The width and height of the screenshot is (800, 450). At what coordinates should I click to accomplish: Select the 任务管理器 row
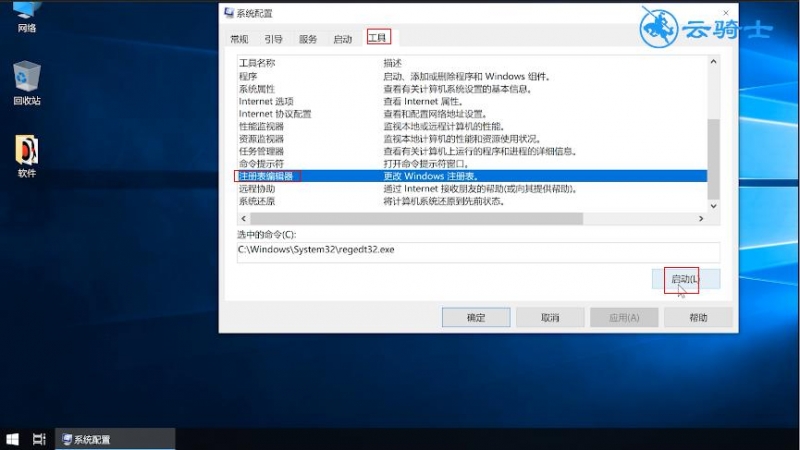[x=472, y=152]
